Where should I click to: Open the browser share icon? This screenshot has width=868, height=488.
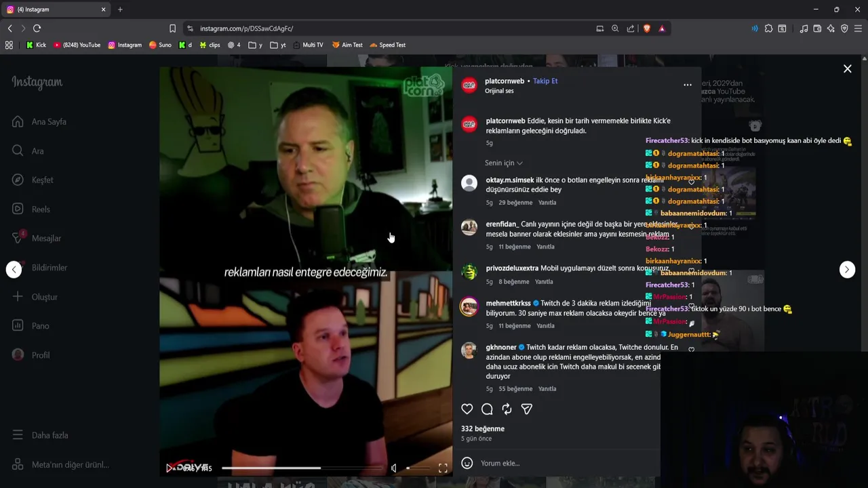(x=631, y=28)
